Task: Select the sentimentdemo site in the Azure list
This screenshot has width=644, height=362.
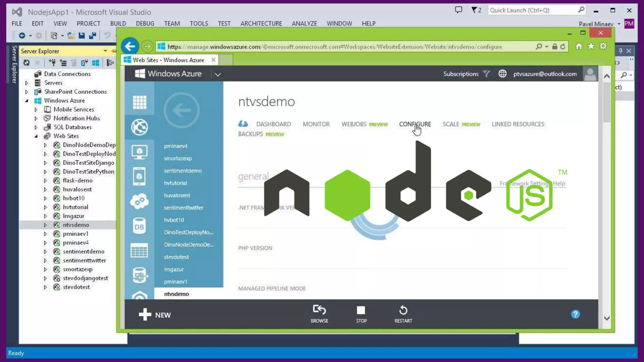Action: pos(183,171)
